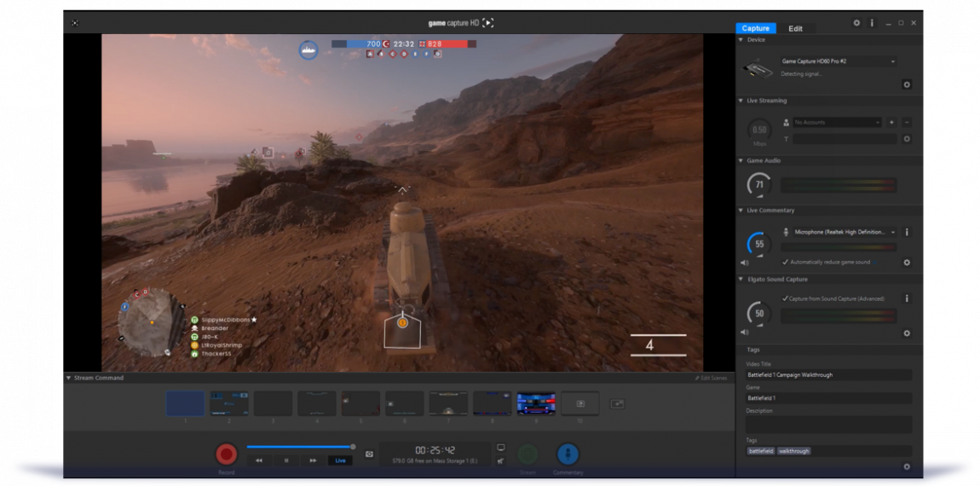
Task: Rewind playback with the rewind button
Action: (259, 460)
